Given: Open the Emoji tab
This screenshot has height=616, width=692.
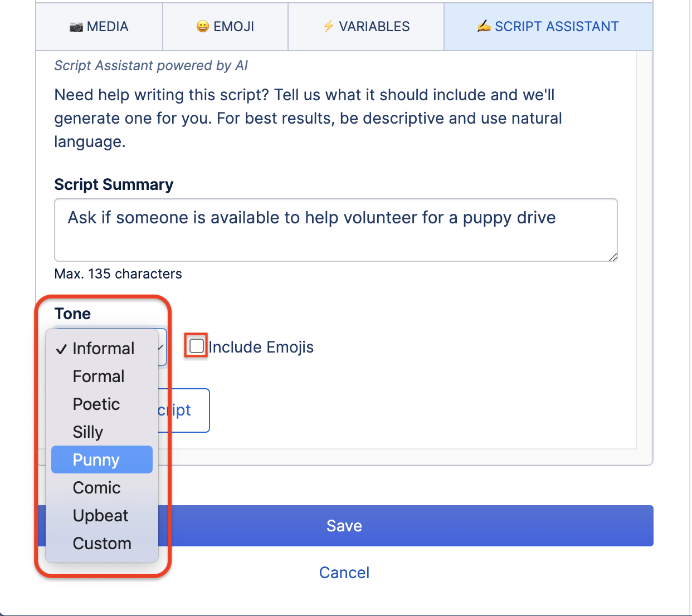Looking at the screenshot, I should click(225, 26).
